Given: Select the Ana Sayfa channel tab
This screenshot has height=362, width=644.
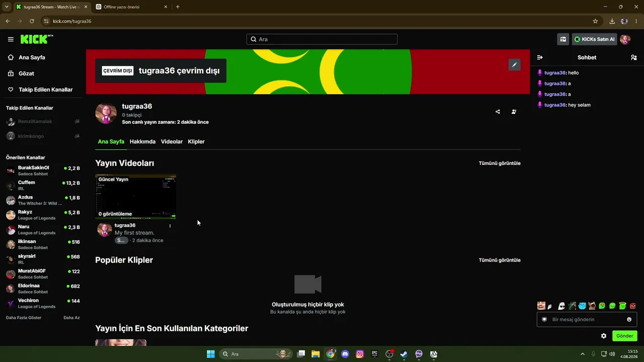Looking at the screenshot, I should pyautogui.click(x=111, y=142).
